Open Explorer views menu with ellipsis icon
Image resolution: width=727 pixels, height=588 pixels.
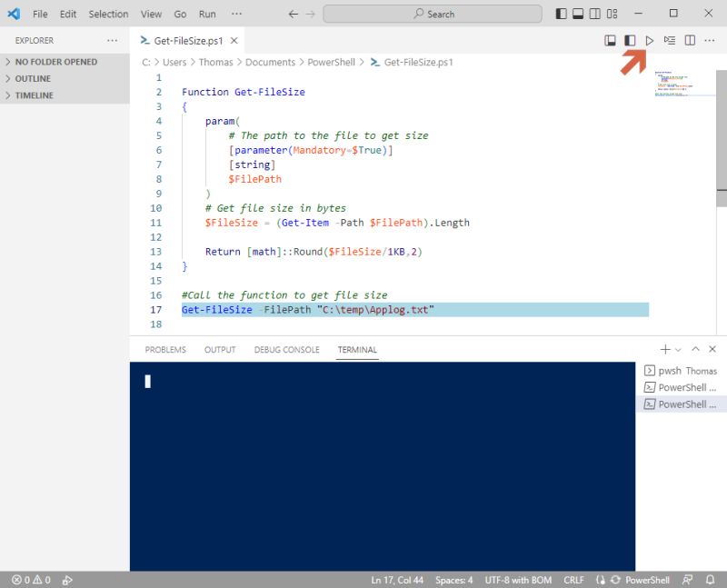click(112, 40)
